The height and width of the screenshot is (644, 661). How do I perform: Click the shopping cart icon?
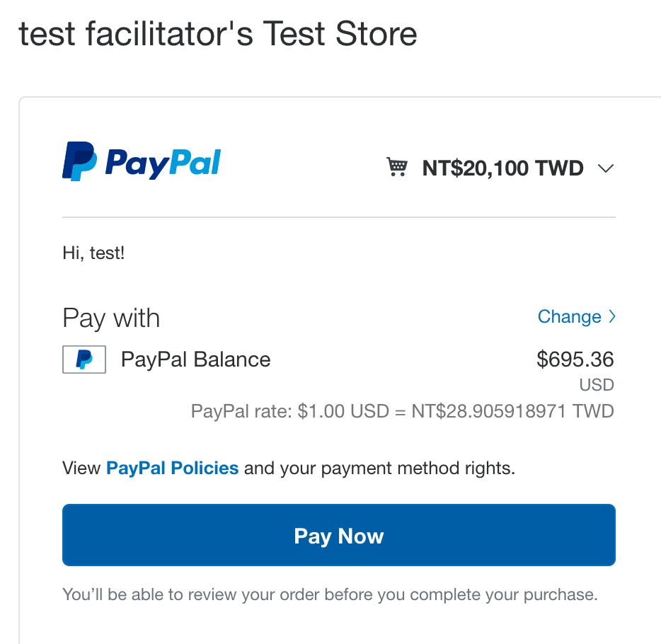click(x=397, y=167)
